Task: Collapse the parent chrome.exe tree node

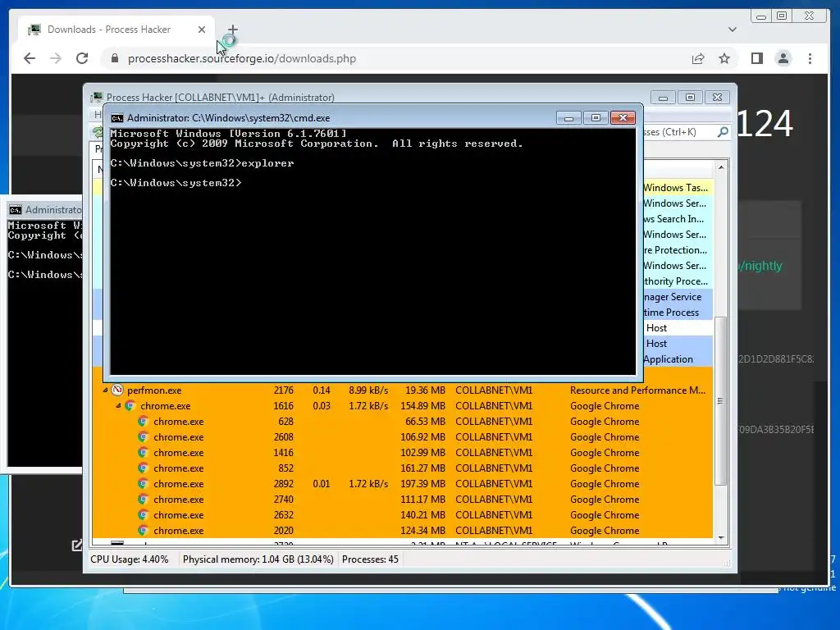Action: [118, 405]
